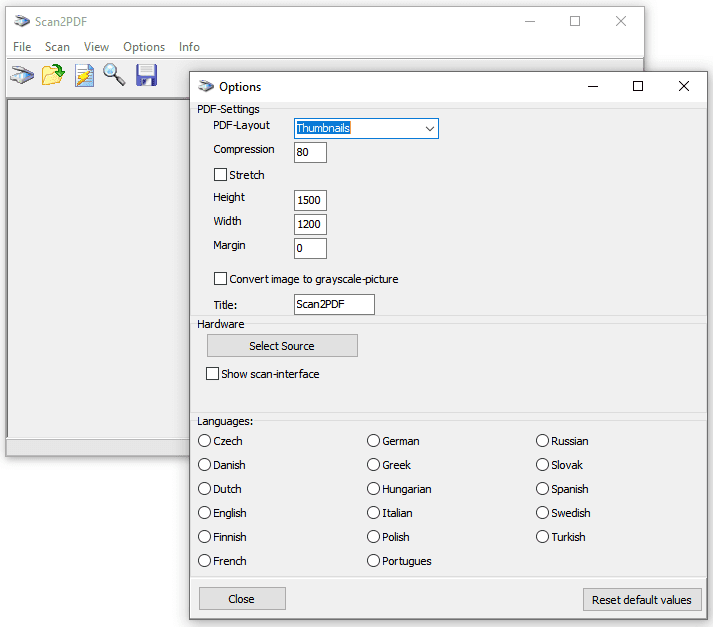Minimize the Options dialog
This screenshot has width=713, height=627.
pyautogui.click(x=593, y=86)
